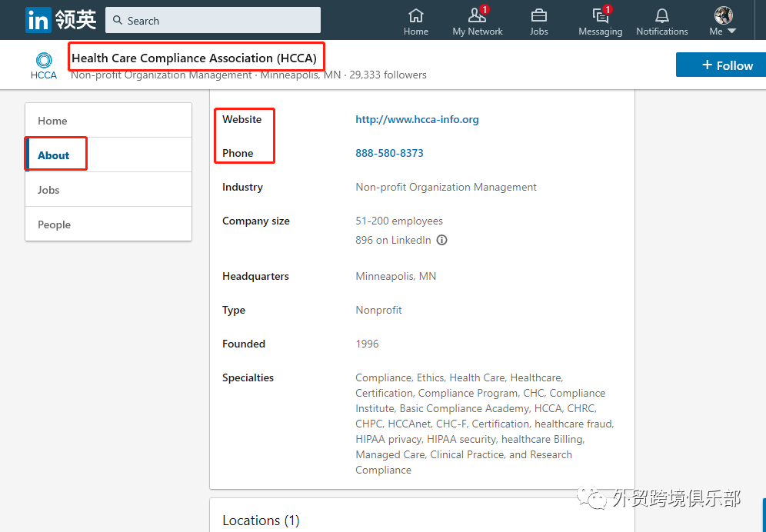
Task: Select the People sidebar tab
Action: [108, 224]
